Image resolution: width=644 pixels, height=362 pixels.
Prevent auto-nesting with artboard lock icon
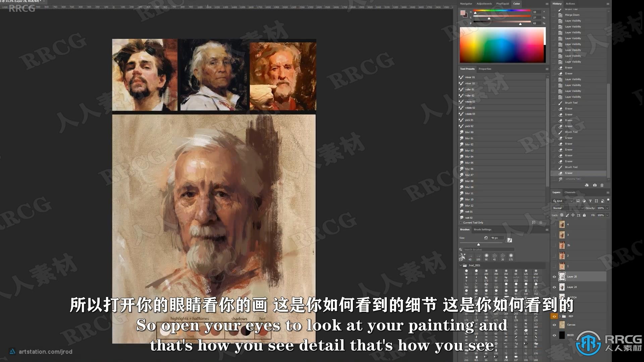[x=579, y=215]
